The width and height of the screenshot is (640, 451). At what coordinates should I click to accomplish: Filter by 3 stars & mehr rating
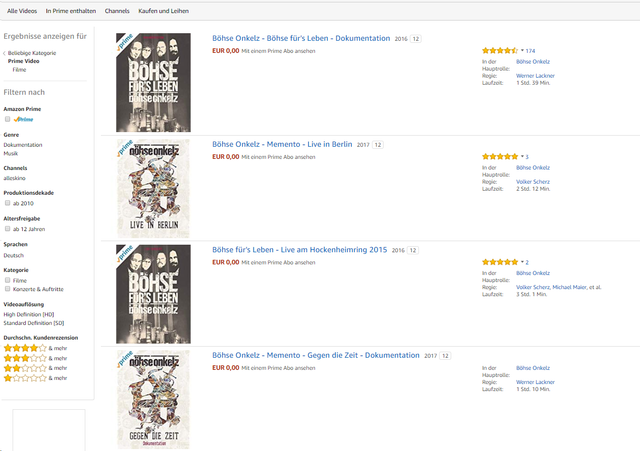tap(24, 358)
